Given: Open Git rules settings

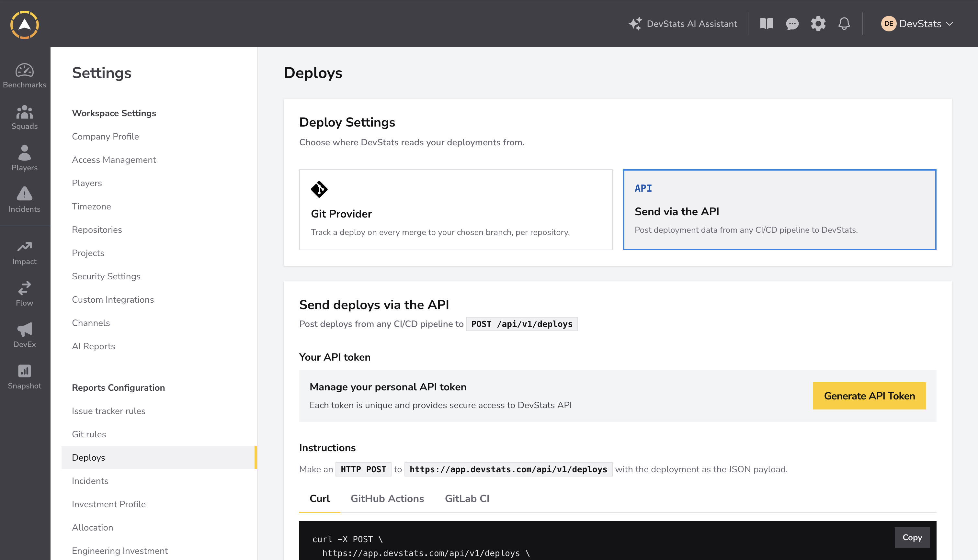Looking at the screenshot, I should (89, 434).
